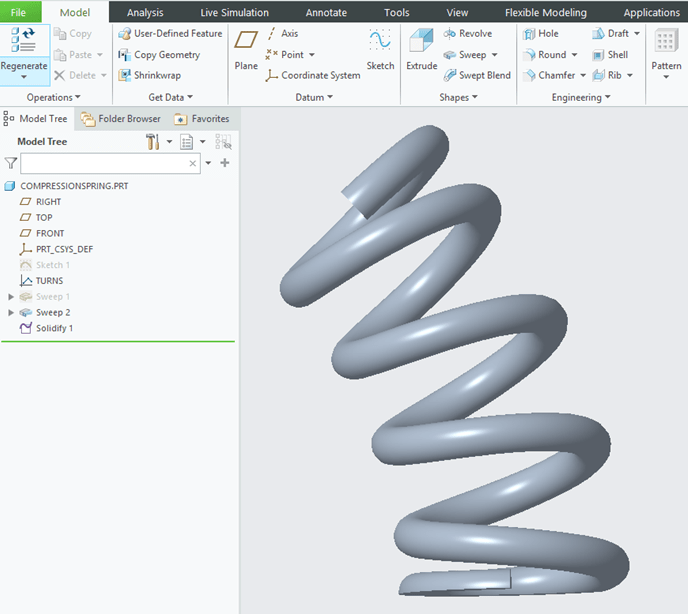Select the Extrude tool
Screen dimensions: 689x615
pos(421,48)
